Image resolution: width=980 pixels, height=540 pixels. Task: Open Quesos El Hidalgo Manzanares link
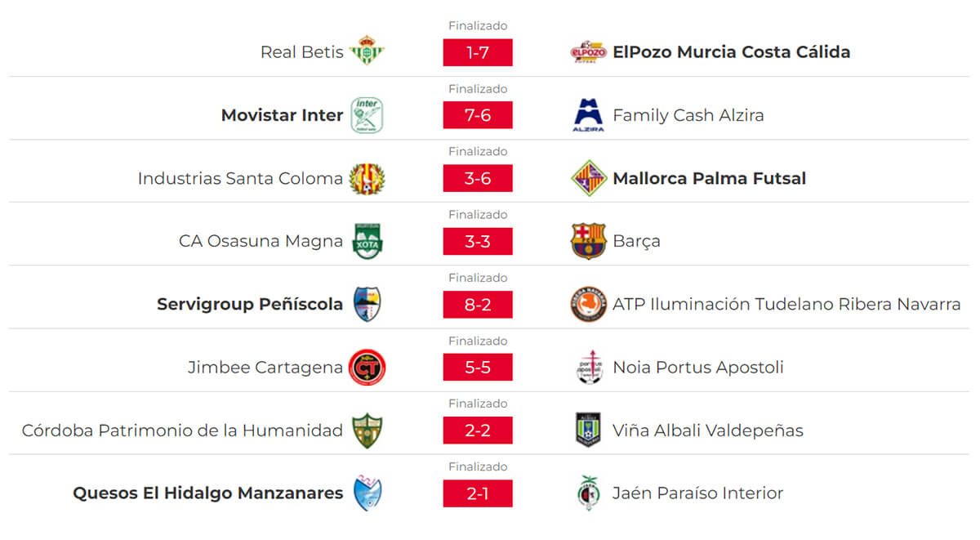pos(208,493)
